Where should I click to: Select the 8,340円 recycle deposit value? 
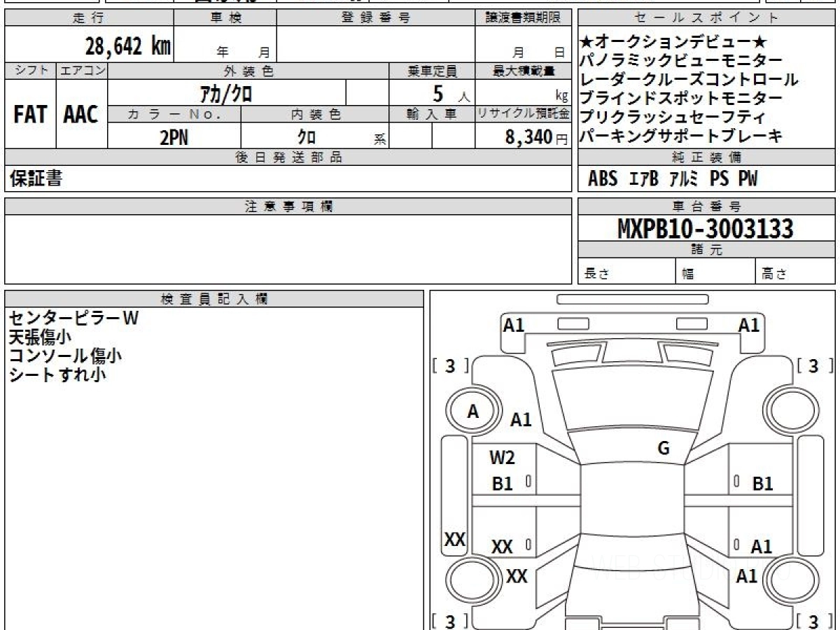(537, 137)
